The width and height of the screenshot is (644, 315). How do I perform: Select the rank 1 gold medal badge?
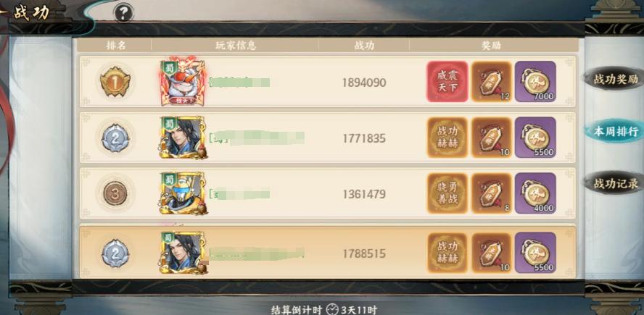pos(115,82)
